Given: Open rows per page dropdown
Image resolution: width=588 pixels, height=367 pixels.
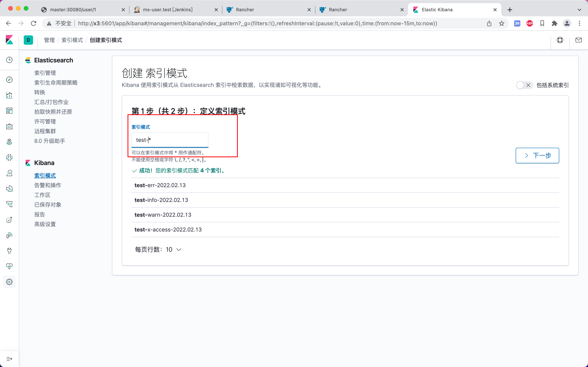Looking at the screenshot, I should click(158, 250).
